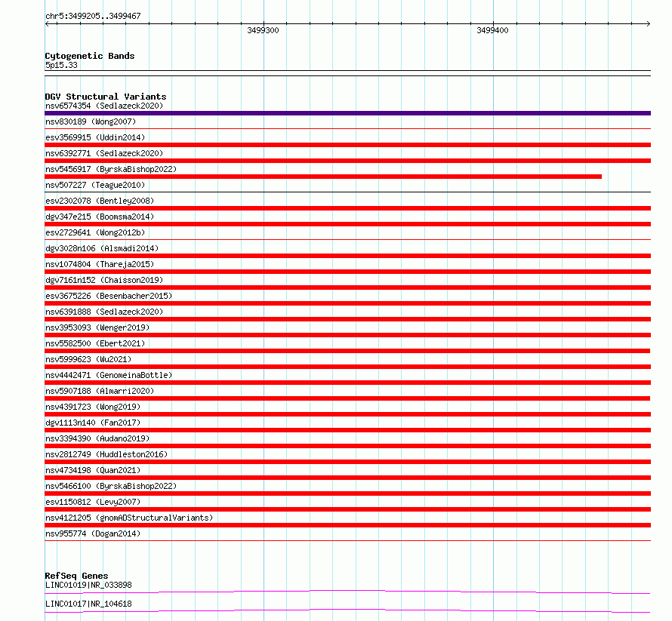Open variant nsv4442471 (GenomeinaBottle)

109,375
